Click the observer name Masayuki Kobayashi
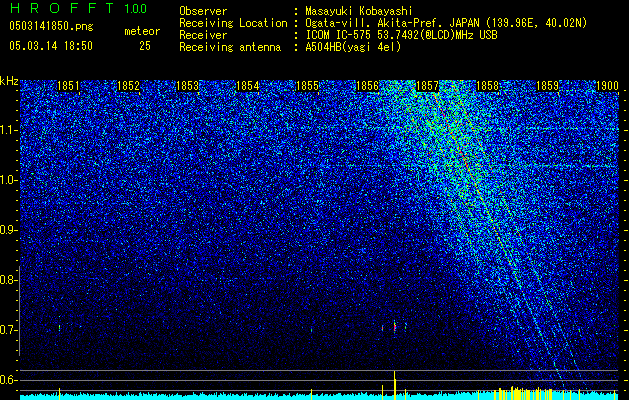 [x=359, y=11]
